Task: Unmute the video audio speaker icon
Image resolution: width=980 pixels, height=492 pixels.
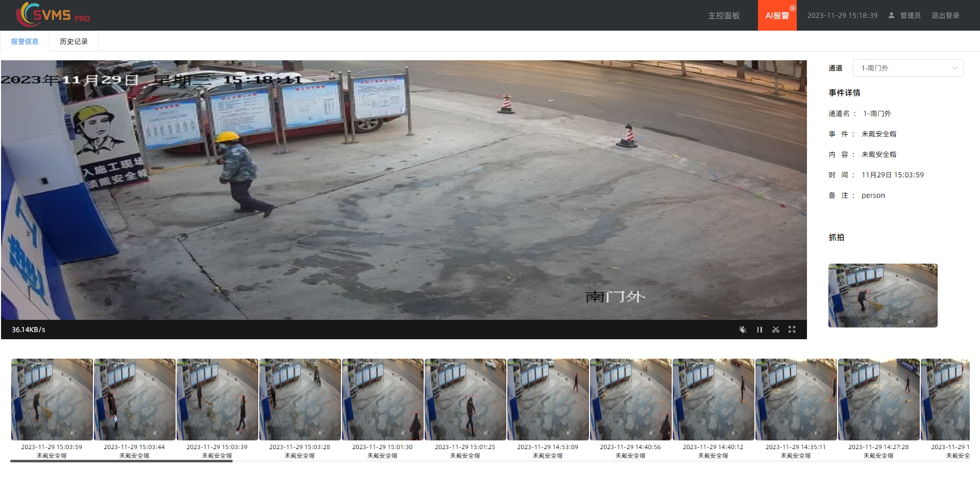Action: [x=743, y=330]
